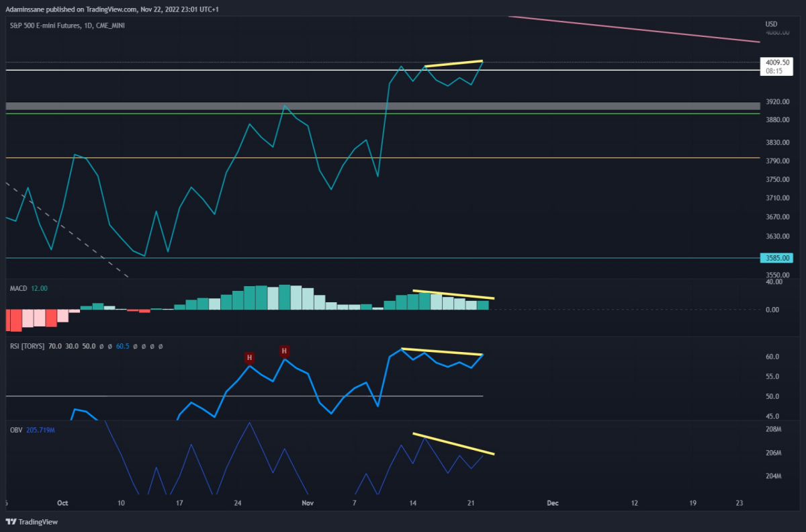
Task: Select the orange horizontal line near 3790
Action: [x=382, y=158]
